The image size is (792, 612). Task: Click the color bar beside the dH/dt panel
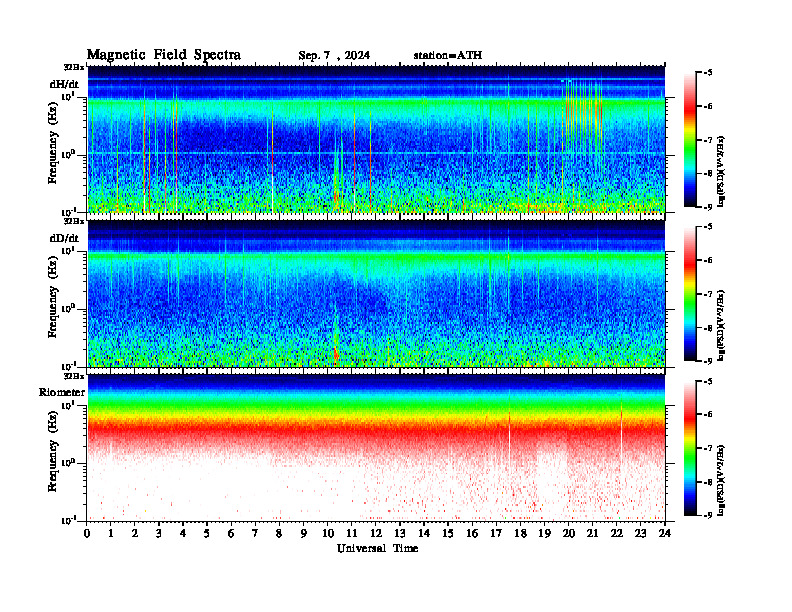tap(689, 139)
